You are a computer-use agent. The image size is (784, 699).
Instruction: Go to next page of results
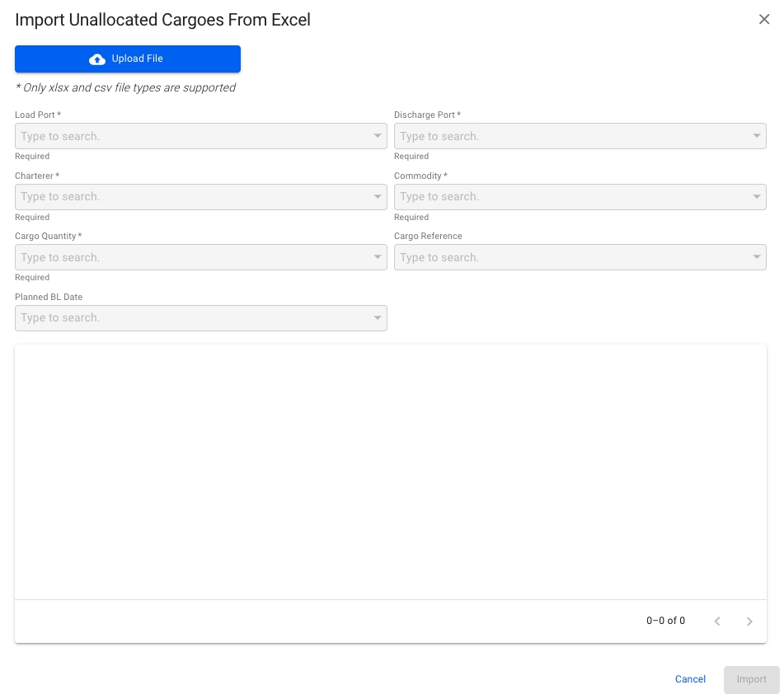click(749, 621)
